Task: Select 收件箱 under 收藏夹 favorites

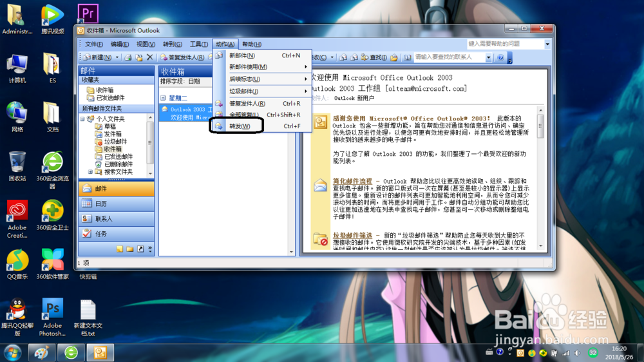Action: coord(105,90)
